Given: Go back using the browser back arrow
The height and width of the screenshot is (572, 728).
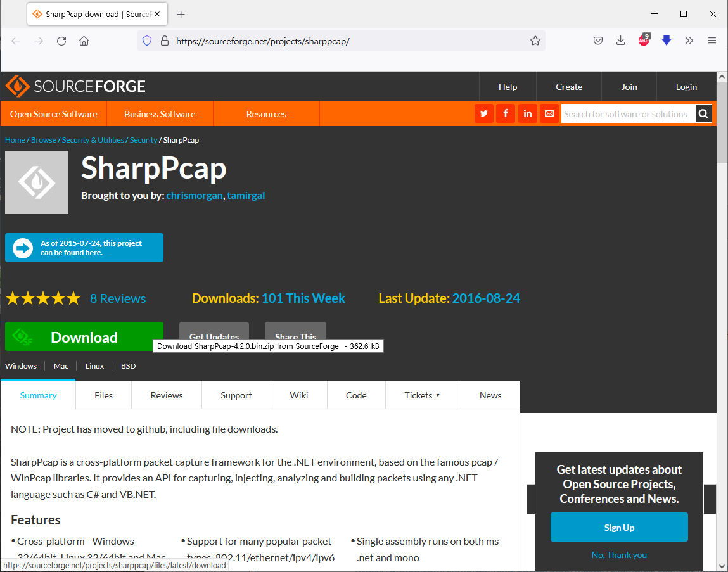Looking at the screenshot, I should 16,41.
